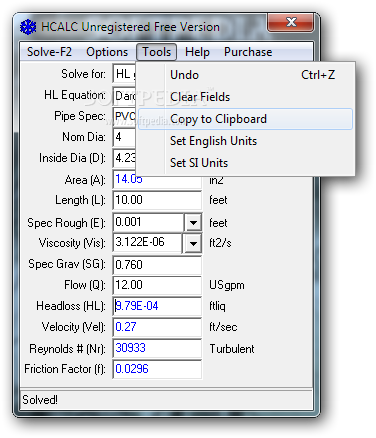This screenshot has width=376, height=438.
Task: Click the Nom Dia field
Action: tap(124, 137)
